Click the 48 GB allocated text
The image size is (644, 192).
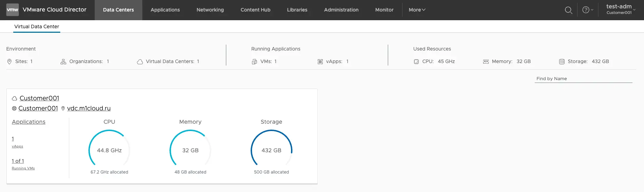coord(190,172)
